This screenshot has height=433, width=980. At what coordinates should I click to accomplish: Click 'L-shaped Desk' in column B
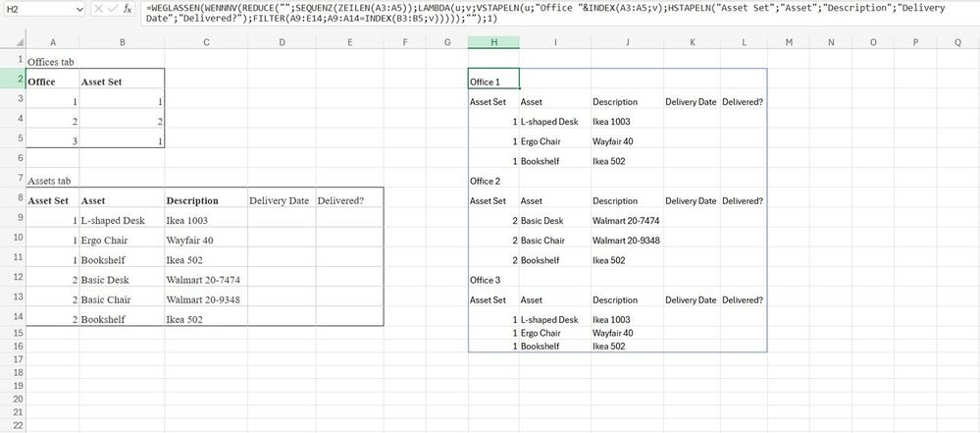click(x=122, y=218)
